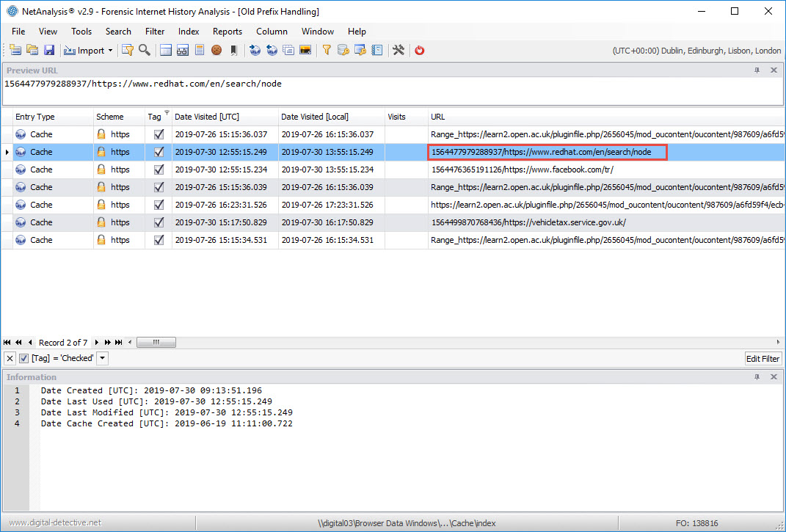
Task: Close the Information panel
Action: tap(774, 377)
